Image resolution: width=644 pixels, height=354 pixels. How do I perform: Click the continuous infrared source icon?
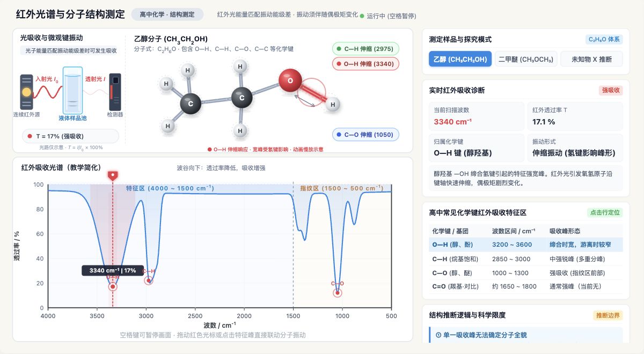click(26, 92)
